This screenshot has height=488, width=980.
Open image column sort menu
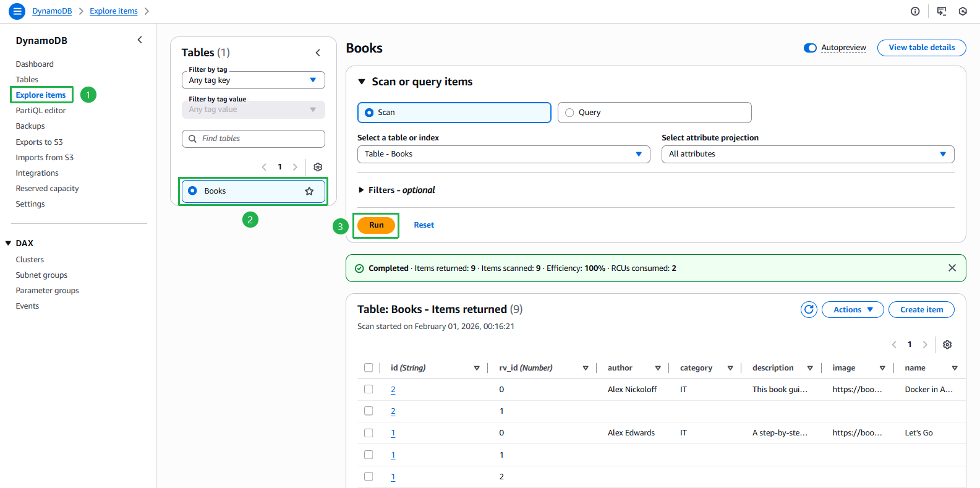point(882,368)
